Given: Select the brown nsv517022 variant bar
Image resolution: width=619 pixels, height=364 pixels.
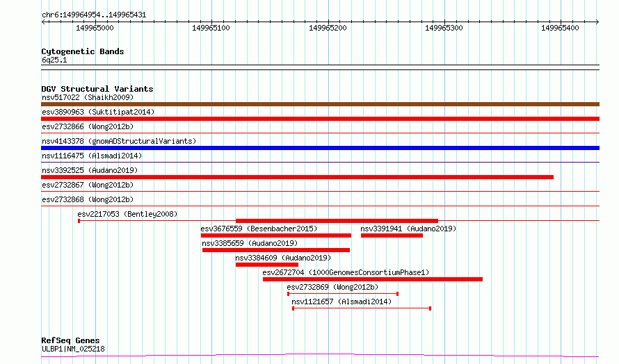Looking at the screenshot, I should click(320, 104).
